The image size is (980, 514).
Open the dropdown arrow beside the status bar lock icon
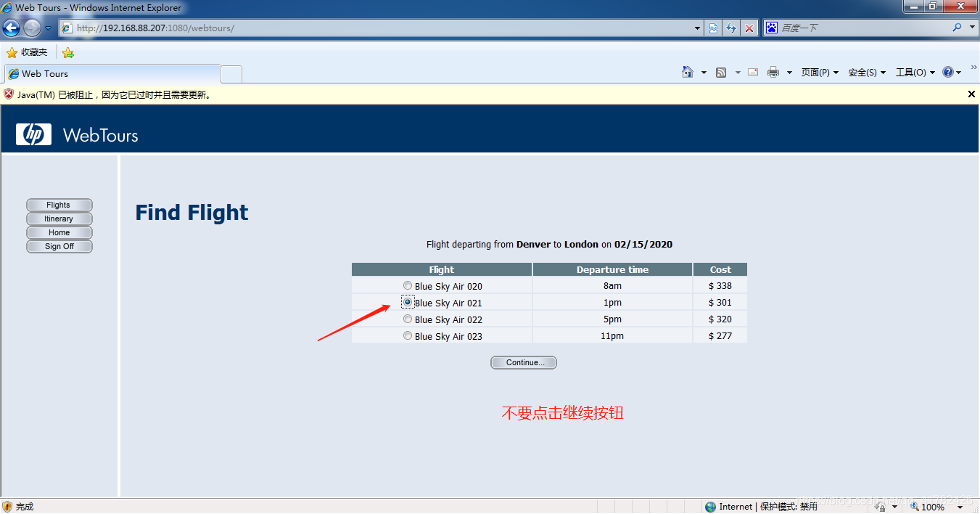coord(895,507)
